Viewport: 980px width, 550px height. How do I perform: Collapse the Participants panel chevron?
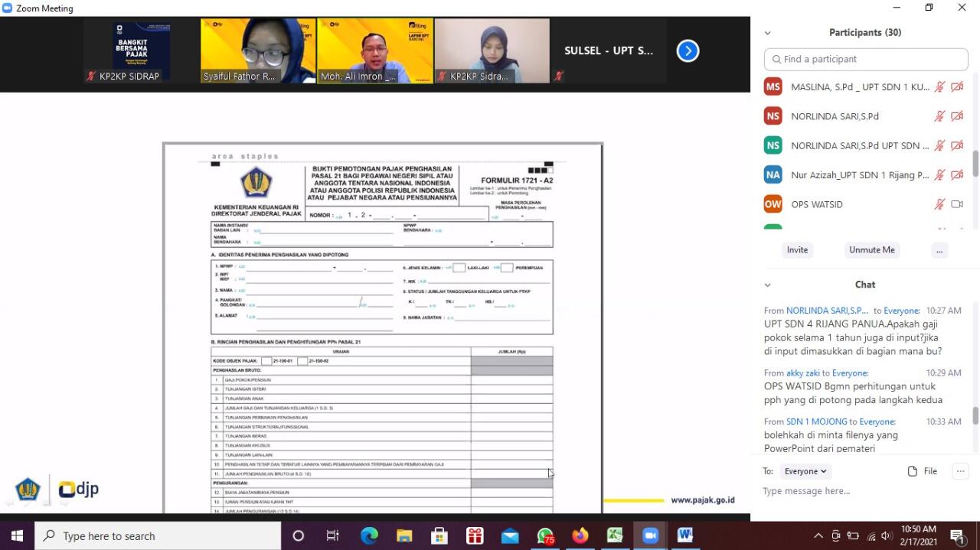click(767, 33)
